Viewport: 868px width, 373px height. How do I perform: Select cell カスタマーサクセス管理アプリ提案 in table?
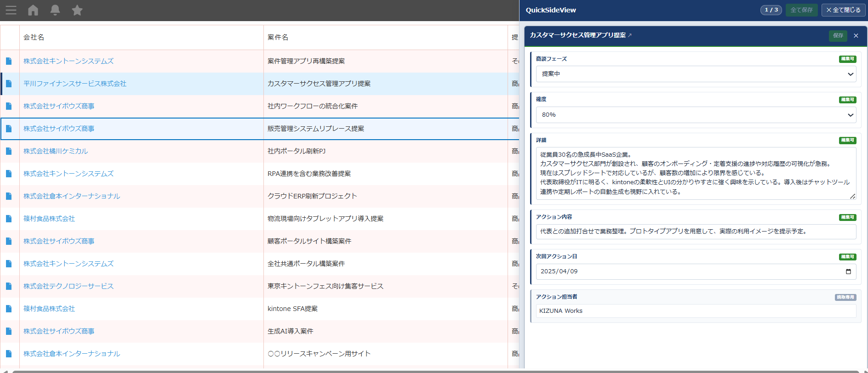coord(385,84)
